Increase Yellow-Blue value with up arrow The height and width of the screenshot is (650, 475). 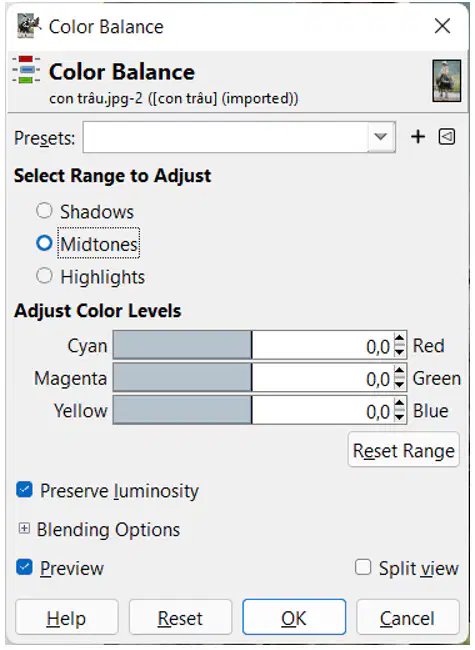coord(399,404)
